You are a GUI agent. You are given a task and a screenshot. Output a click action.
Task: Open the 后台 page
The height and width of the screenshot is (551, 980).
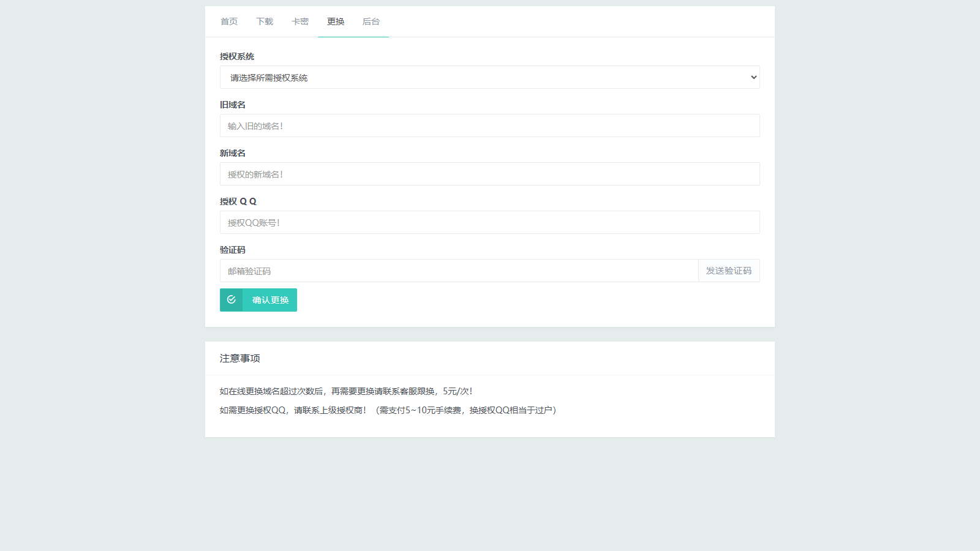click(372, 21)
